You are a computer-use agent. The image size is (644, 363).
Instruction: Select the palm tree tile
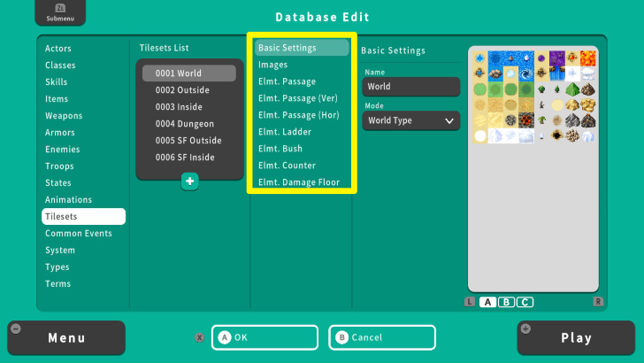coord(541,120)
